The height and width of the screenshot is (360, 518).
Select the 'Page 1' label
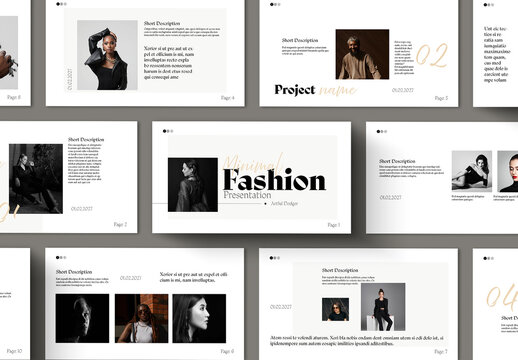[334, 225]
